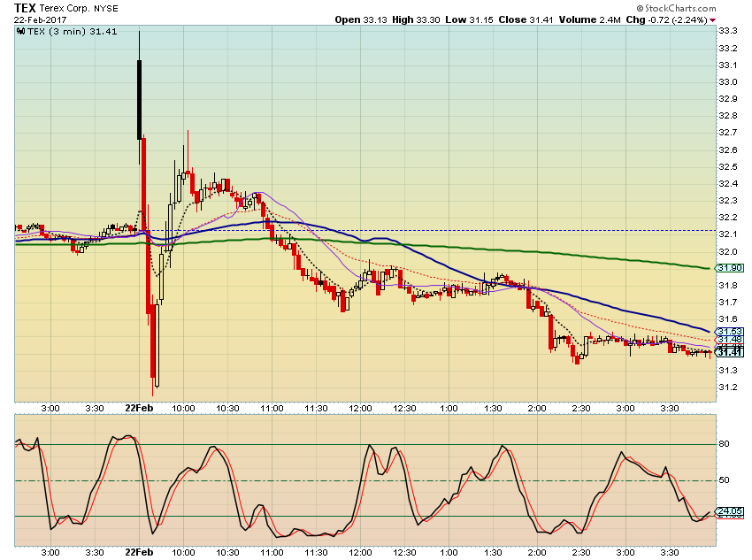Click the 11:00 label under the stochastic panel

tap(272, 553)
